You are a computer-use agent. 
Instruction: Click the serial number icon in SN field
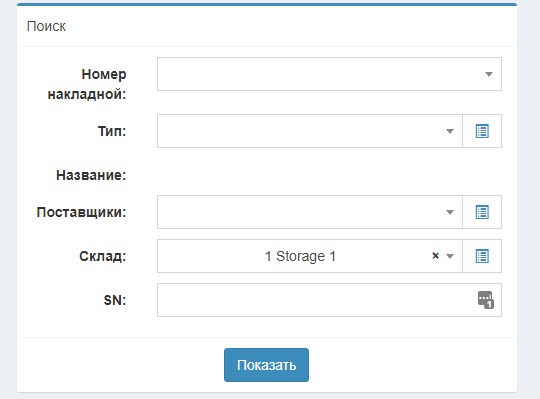[x=486, y=300]
